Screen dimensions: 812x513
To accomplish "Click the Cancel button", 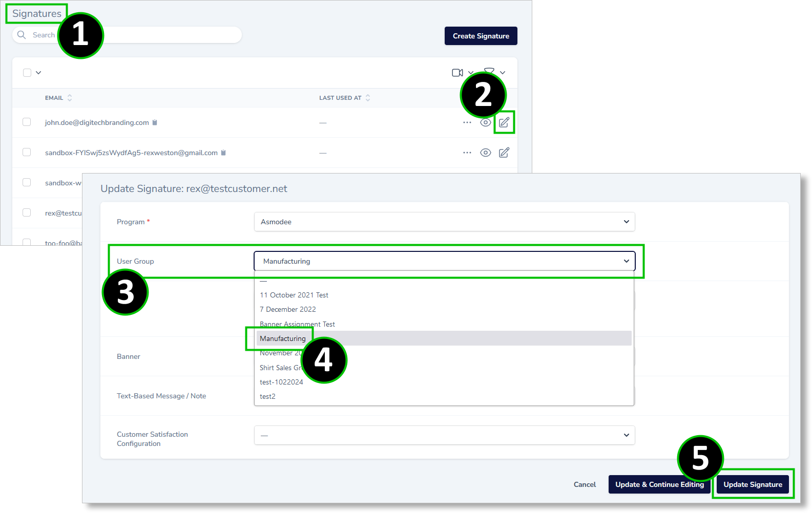I will point(585,484).
